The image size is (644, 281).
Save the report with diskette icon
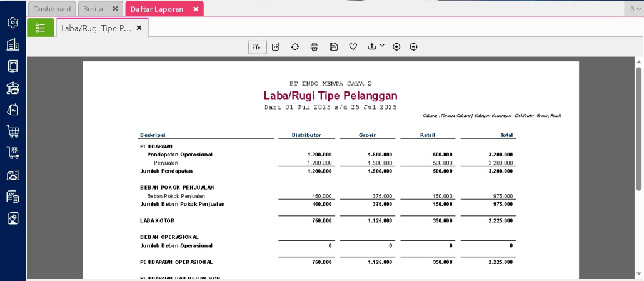tap(334, 47)
